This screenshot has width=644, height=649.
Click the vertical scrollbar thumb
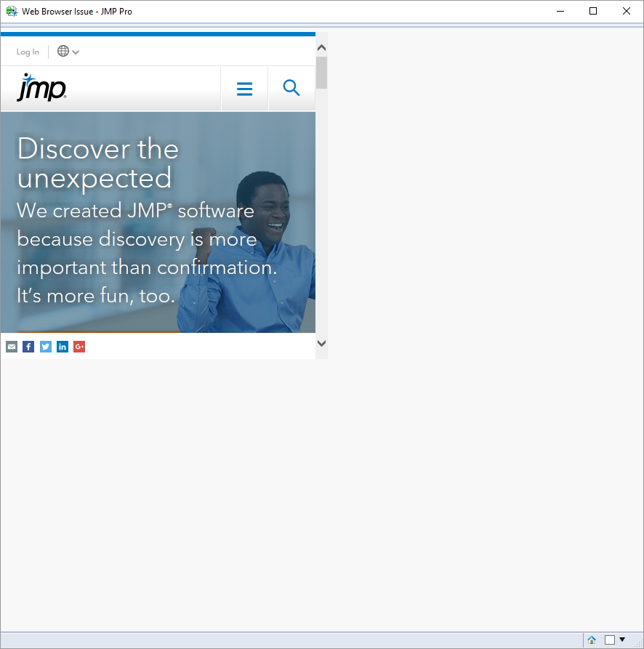pyautogui.click(x=321, y=73)
